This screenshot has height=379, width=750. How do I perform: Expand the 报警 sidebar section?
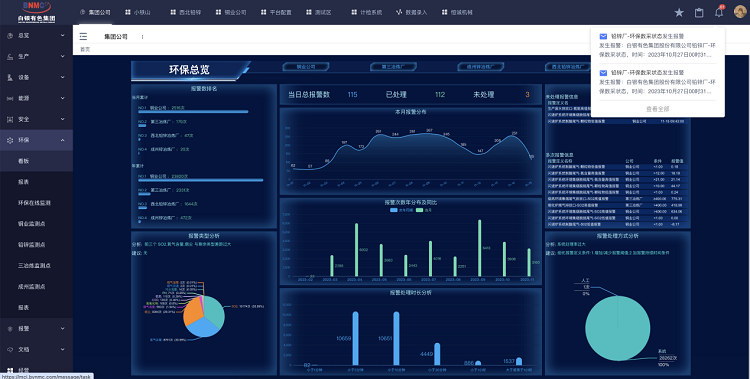tap(36, 328)
